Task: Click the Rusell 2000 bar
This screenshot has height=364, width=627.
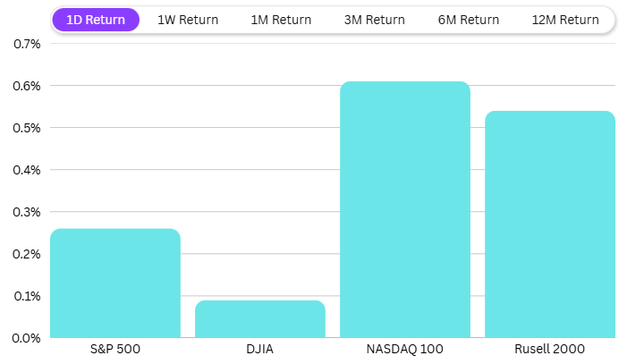Action: coord(550,224)
